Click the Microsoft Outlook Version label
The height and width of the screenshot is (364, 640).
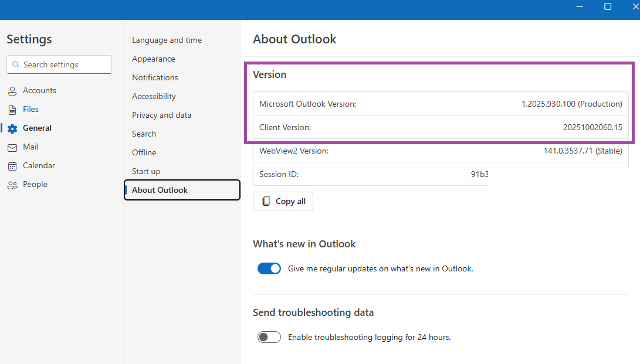coord(308,104)
